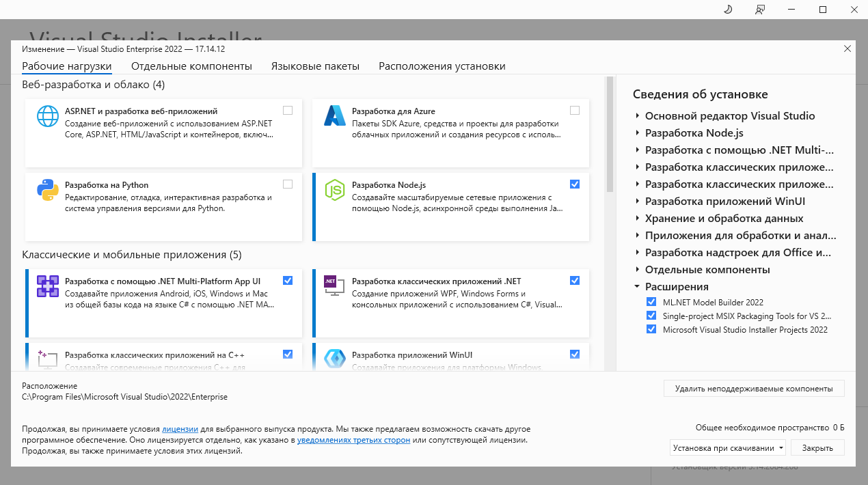Viewport: 868px width, 485px height.
Task: Click the Azure development workload icon
Action: pos(335,116)
